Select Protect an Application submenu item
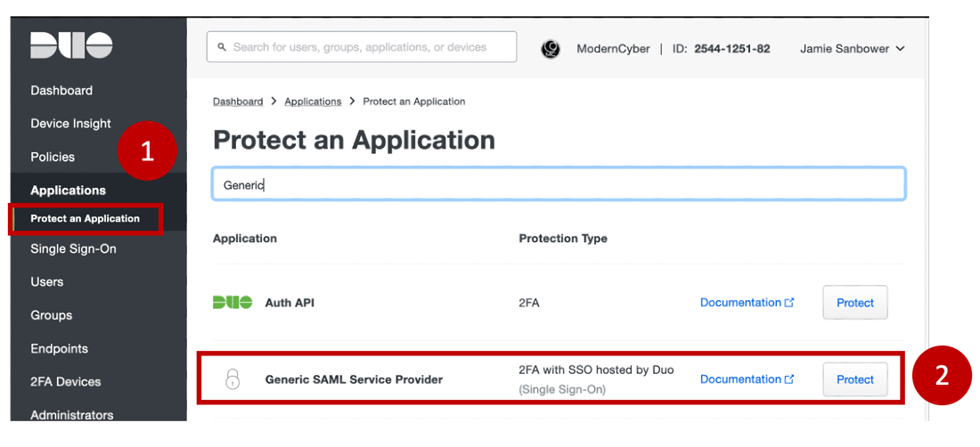Viewport: 980px width, 447px height. (85, 218)
